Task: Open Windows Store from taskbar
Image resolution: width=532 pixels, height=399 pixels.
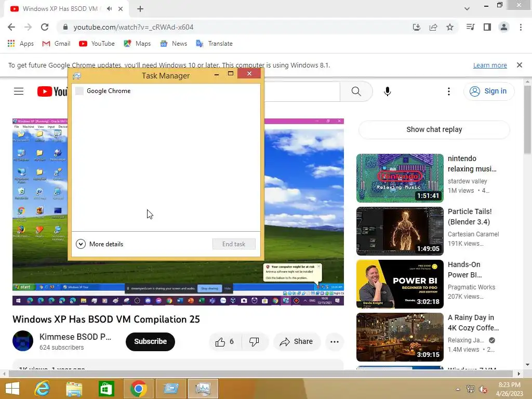Action: 106,389
